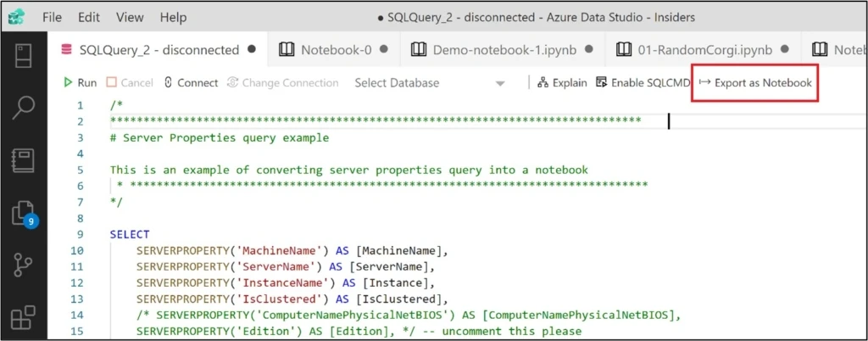Open the Connections icon in the activity bar

click(x=23, y=58)
